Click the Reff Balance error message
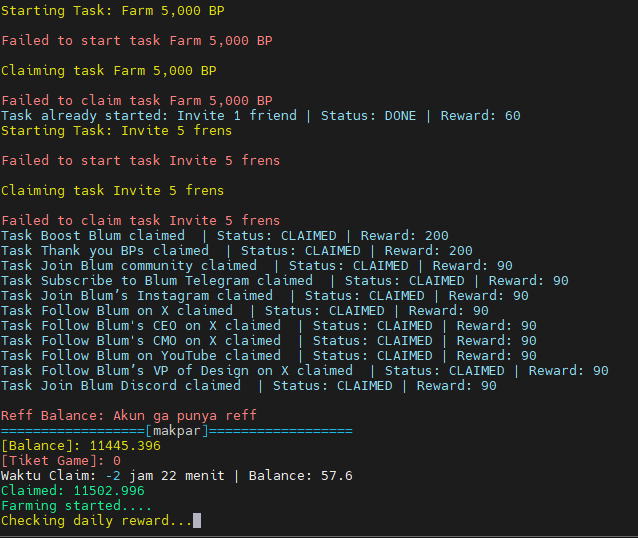The width and height of the screenshot is (638, 538). (x=129, y=416)
